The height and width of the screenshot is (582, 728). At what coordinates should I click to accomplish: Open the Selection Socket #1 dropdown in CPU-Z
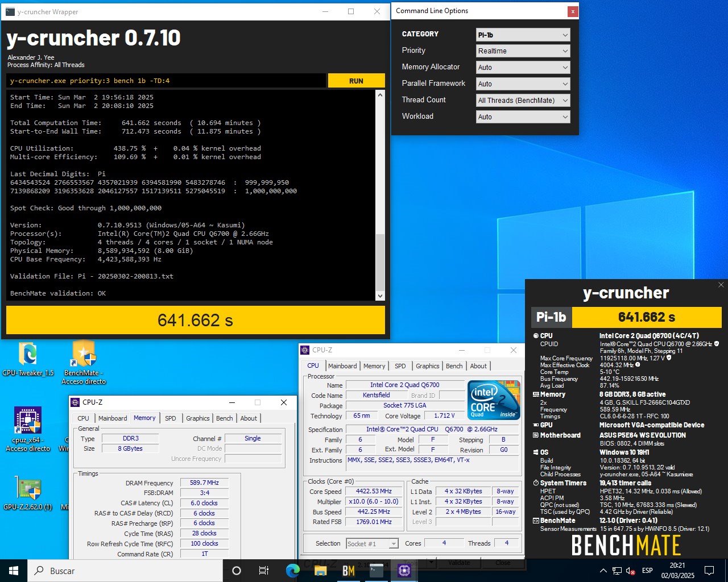[x=373, y=544]
